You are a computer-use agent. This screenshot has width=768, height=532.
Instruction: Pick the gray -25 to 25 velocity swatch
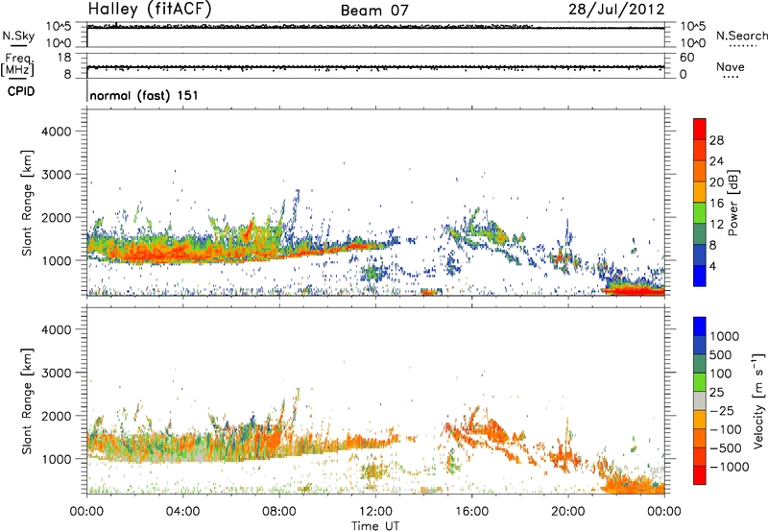(x=700, y=401)
